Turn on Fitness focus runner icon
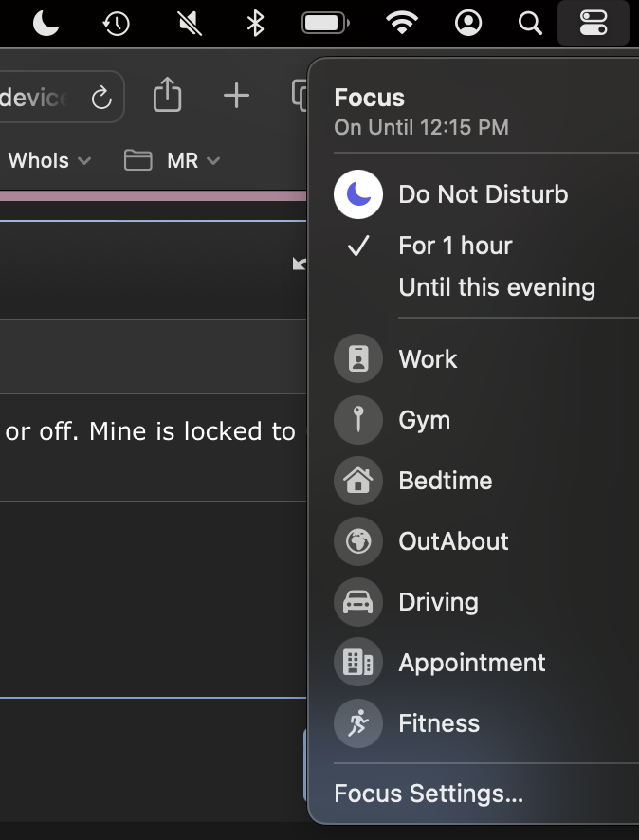639x840 pixels. pyautogui.click(x=358, y=723)
